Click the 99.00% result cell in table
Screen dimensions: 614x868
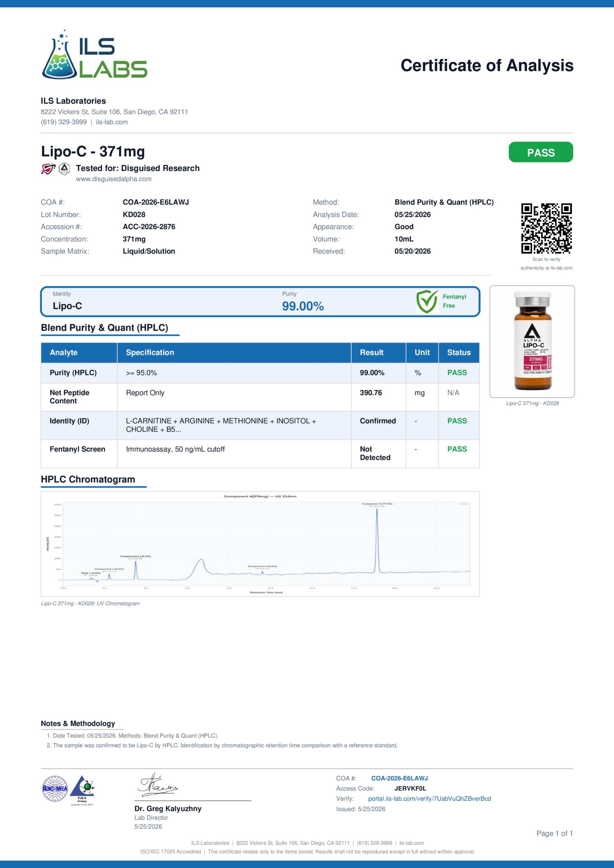(378, 373)
